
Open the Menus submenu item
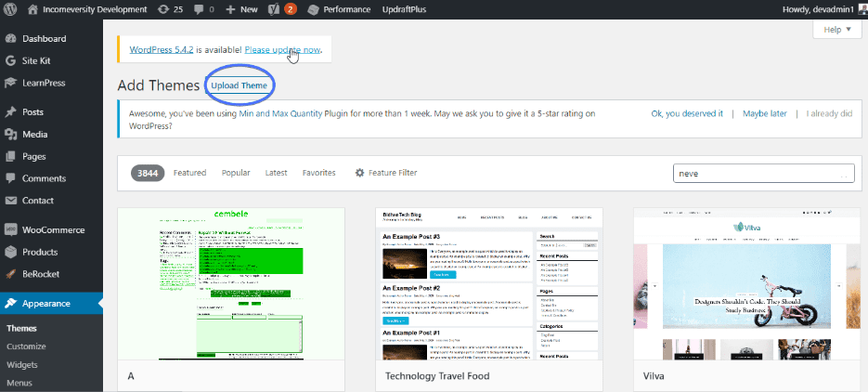pyautogui.click(x=19, y=383)
